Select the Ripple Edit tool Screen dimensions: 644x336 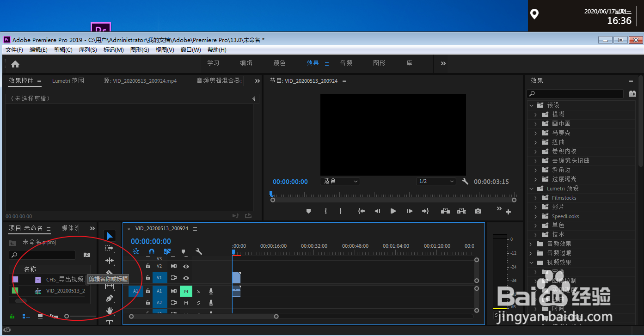pyautogui.click(x=110, y=261)
